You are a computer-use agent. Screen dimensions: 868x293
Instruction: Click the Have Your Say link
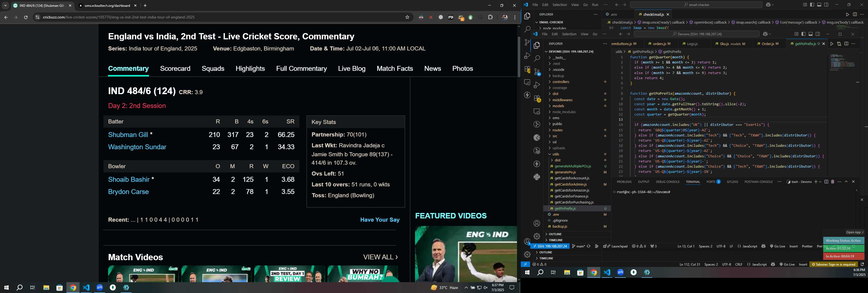380,220
